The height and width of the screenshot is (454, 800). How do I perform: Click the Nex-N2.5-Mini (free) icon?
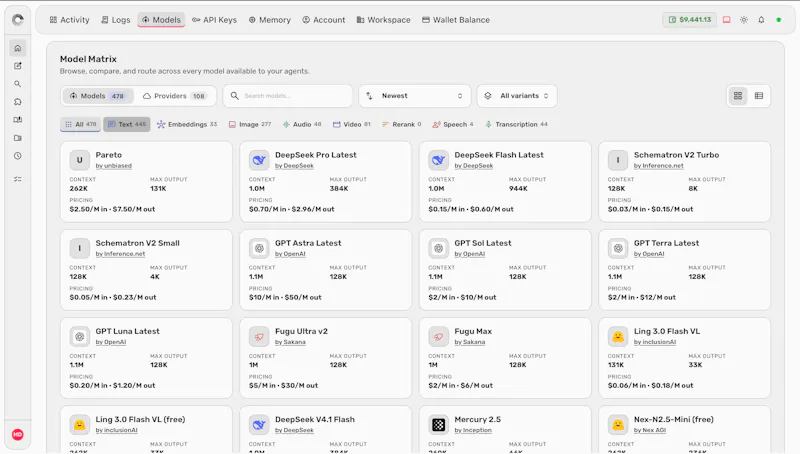click(x=618, y=425)
